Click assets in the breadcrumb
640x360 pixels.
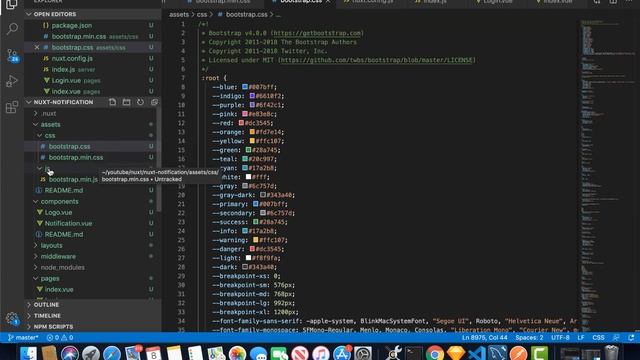tap(179, 14)
